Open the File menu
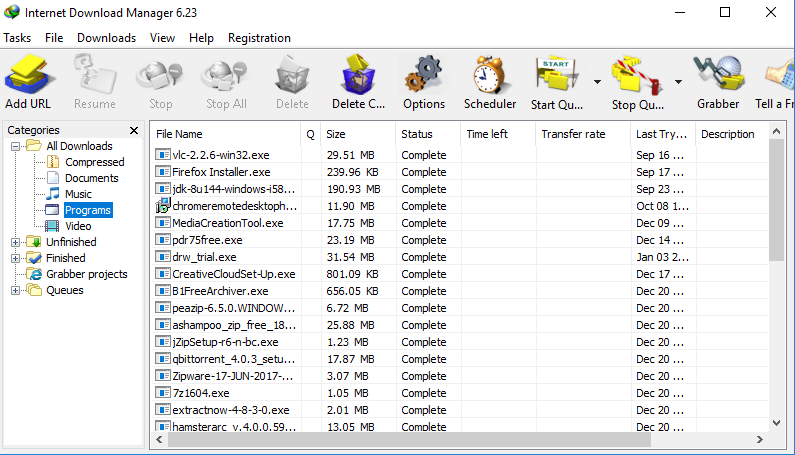Screen dimensions: 795x455 tap(54, 38)
